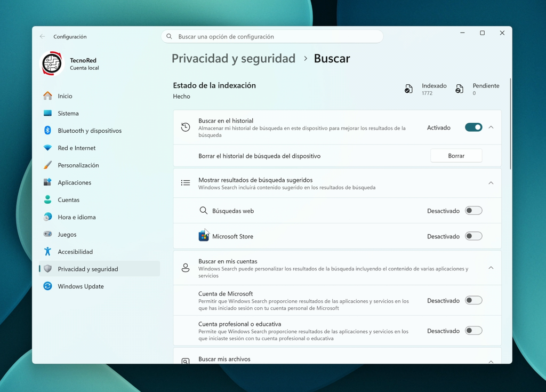
Task: Click the Aplicaciones icon in the sidebar
Action: click(47, 182)
